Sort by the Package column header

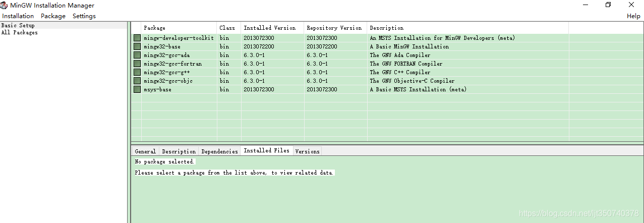179,28
